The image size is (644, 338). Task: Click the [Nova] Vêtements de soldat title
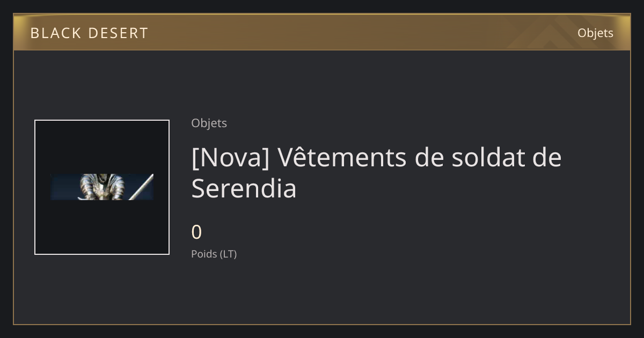tap(376, 173)
